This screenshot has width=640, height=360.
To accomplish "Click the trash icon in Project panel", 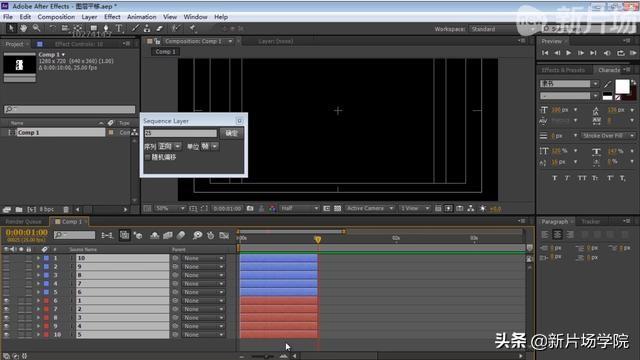I will [x=66, y=209].
